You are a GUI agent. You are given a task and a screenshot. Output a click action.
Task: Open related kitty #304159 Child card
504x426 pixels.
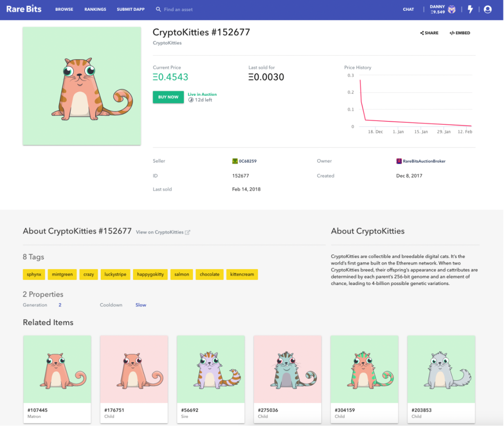click(364, 379)
